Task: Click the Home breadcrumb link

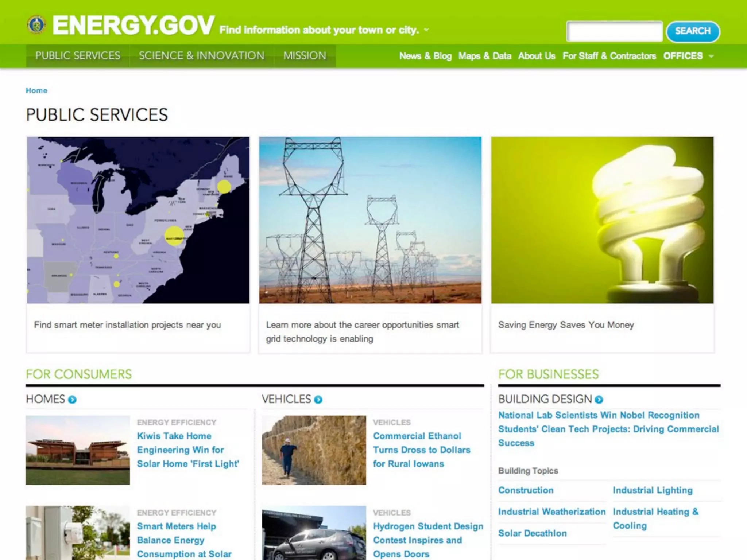Action: tap(36, 90)
